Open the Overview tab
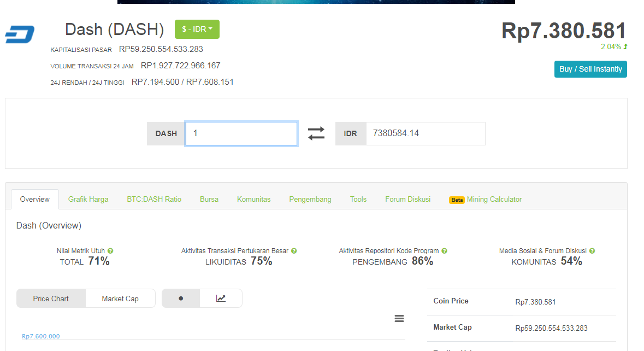Viewport: 644px width, 351px height. coord(35,200)
